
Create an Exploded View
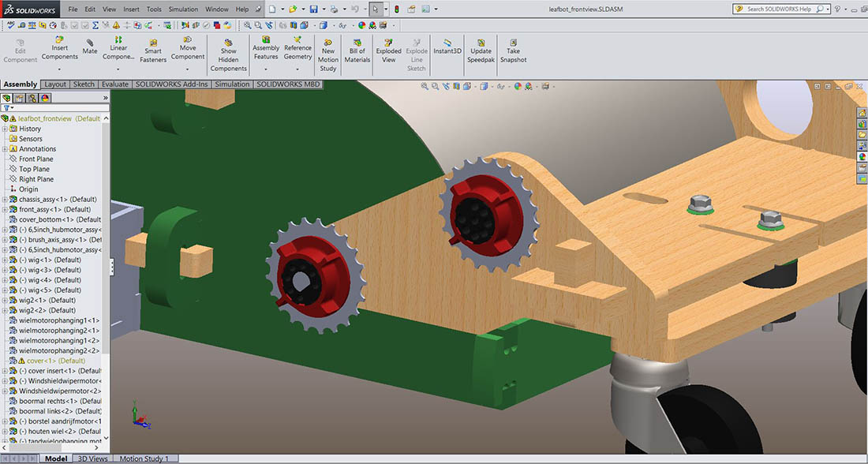[388, 51]
